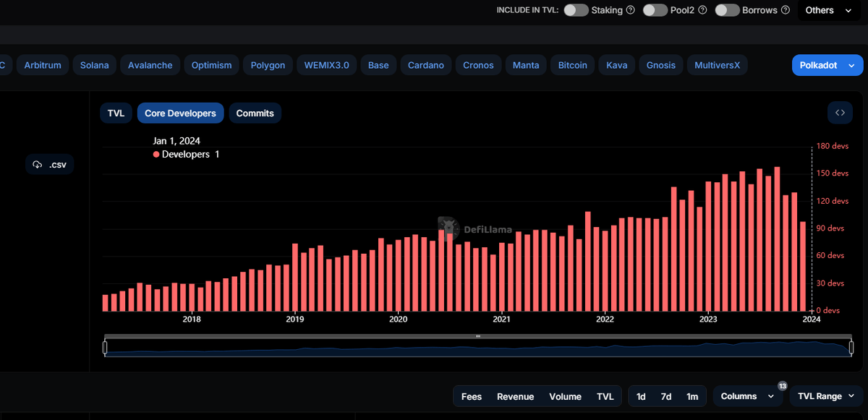Select the Revenue column option
The width and height of the screenshot is (868, 420).
(x=515, y=396)
